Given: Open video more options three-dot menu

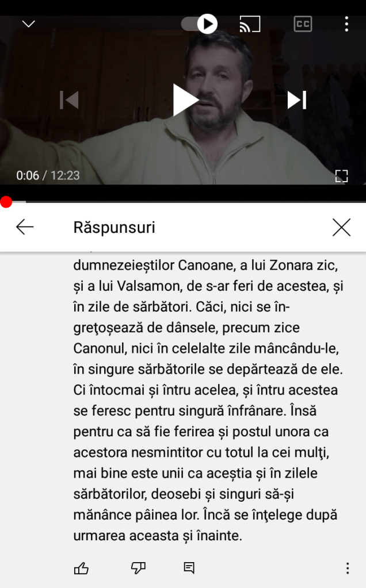Looking at the screenshot, I should [346, 24].
